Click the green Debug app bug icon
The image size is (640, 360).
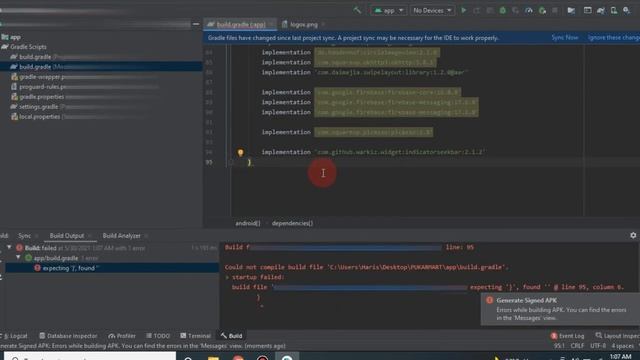[x=503, y=11]
